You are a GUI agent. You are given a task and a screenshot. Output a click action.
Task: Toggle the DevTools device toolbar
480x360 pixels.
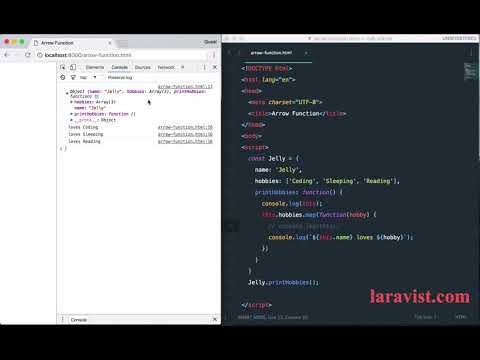click(73, 67)
